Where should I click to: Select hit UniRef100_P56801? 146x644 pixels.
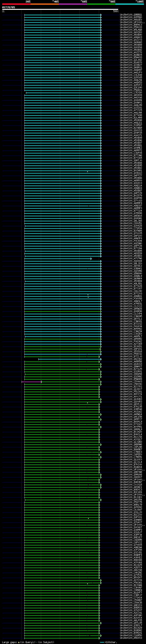pyautogui.click(x=131, y=90)
